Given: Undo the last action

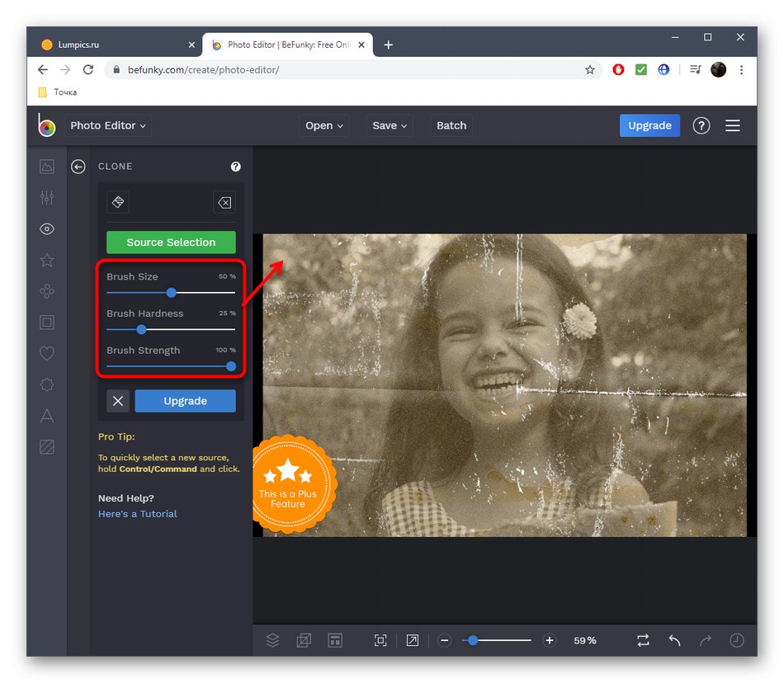Looking at the screenshot, I should (x=674, y=640).
